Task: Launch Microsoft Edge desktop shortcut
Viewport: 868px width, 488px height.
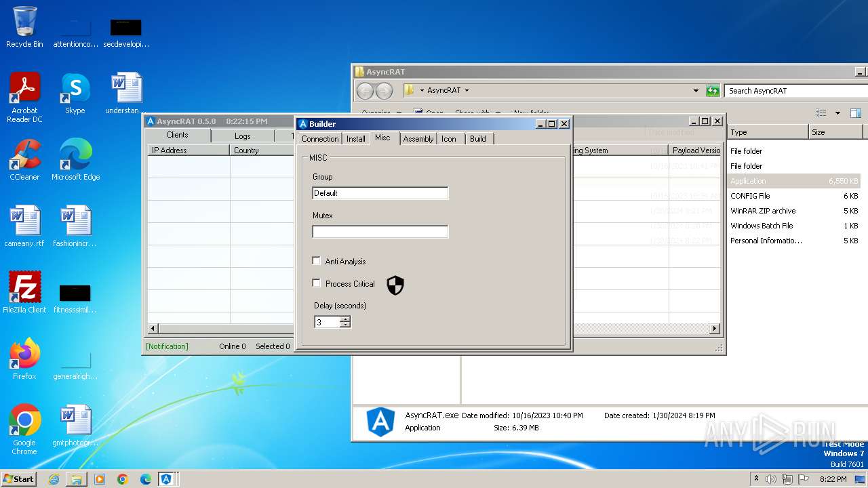Action: (75, 160)
